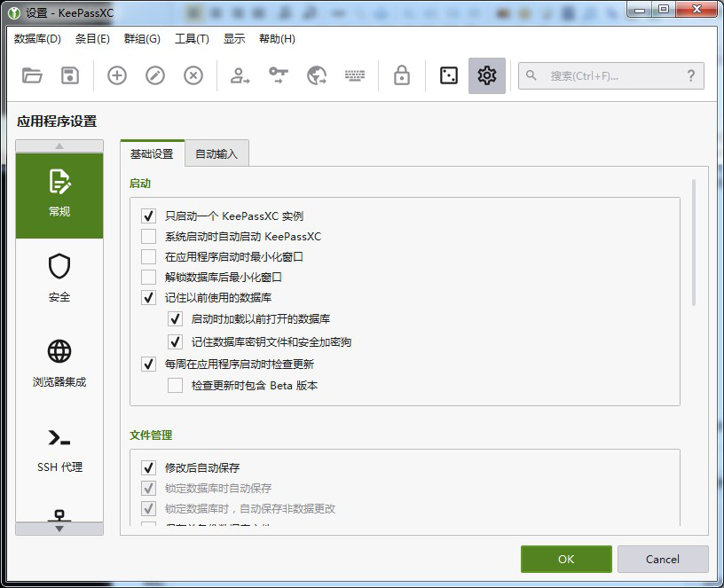Perform Auto-Type with keyboard icon
Image resolution: width=724 pixels, height=588 pixels.
(355, 75)
